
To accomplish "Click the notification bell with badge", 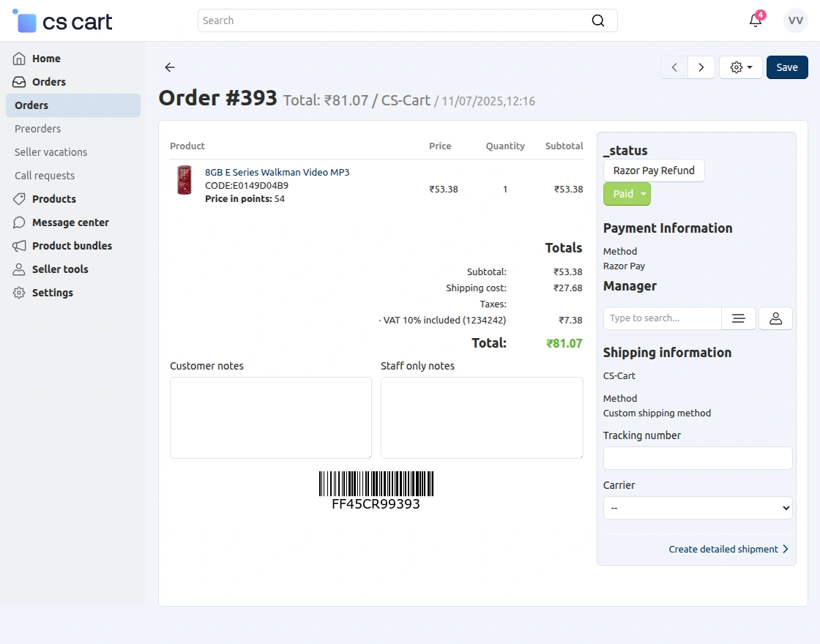I will pos(756,20).
